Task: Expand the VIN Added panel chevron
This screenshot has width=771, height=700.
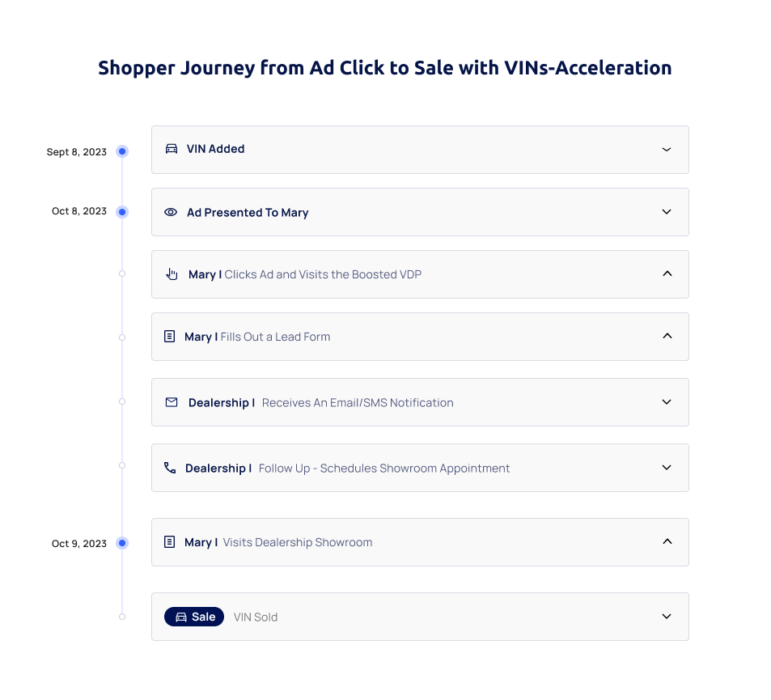Action: tap(667, 149)
